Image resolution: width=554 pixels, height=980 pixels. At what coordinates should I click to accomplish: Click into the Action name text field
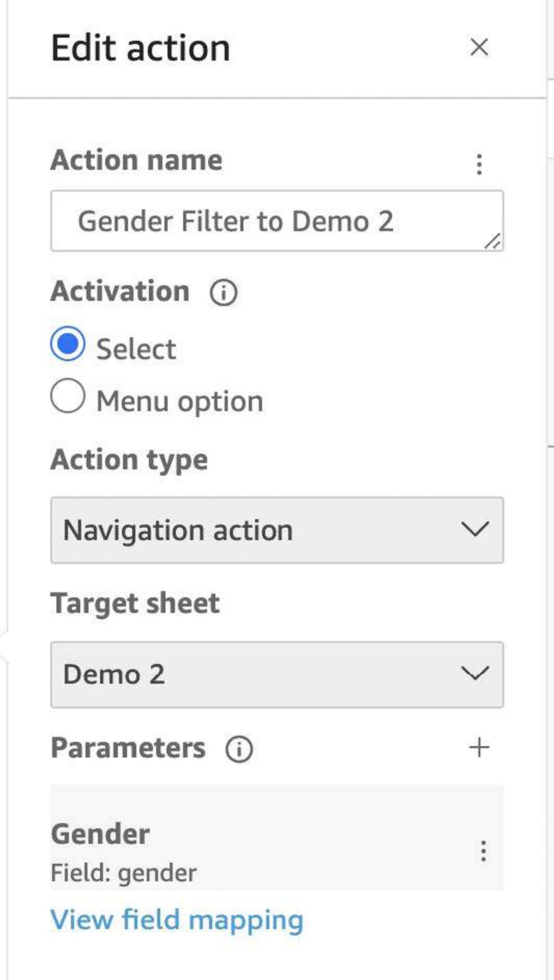268,221
